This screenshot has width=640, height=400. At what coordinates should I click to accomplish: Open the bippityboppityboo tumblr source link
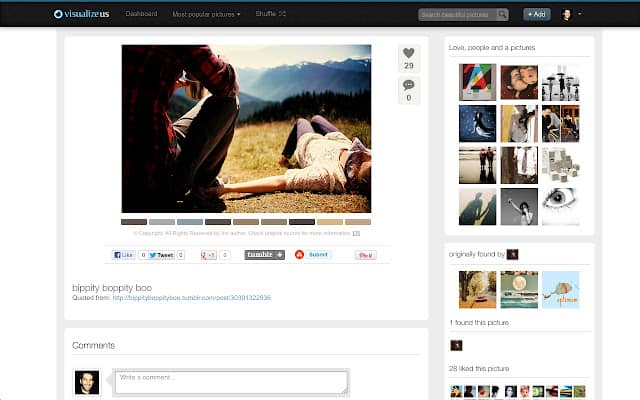point(191,298)
